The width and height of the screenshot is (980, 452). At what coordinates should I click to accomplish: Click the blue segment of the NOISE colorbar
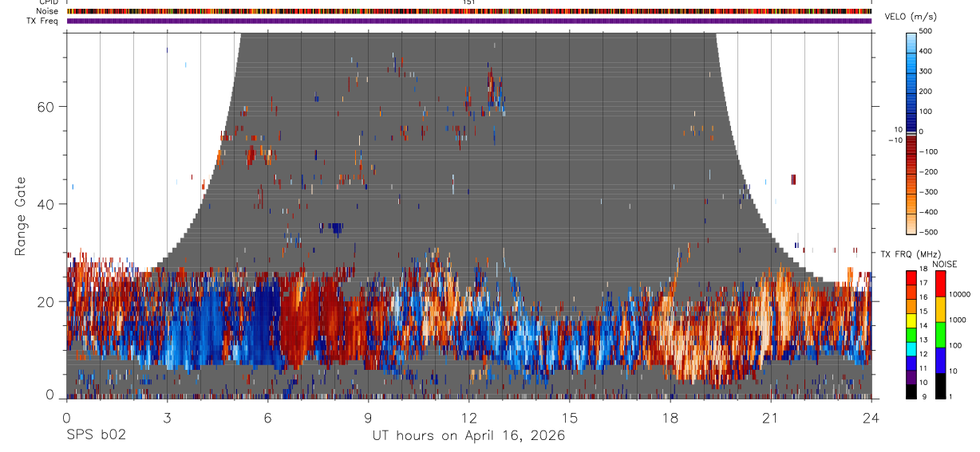tap(940, 360)
